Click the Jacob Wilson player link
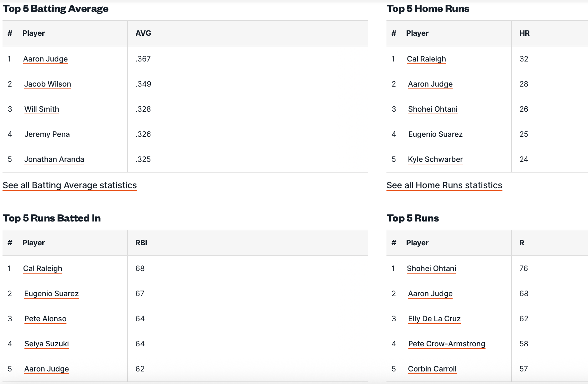The height and width of the screenshot is (384, 588). point(48,84)
